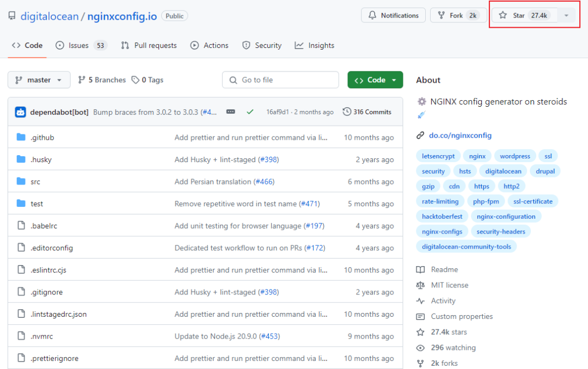This screenshot has width=588, height=369.
Task: Open the .editorconfig file
Action: point(52,248)
